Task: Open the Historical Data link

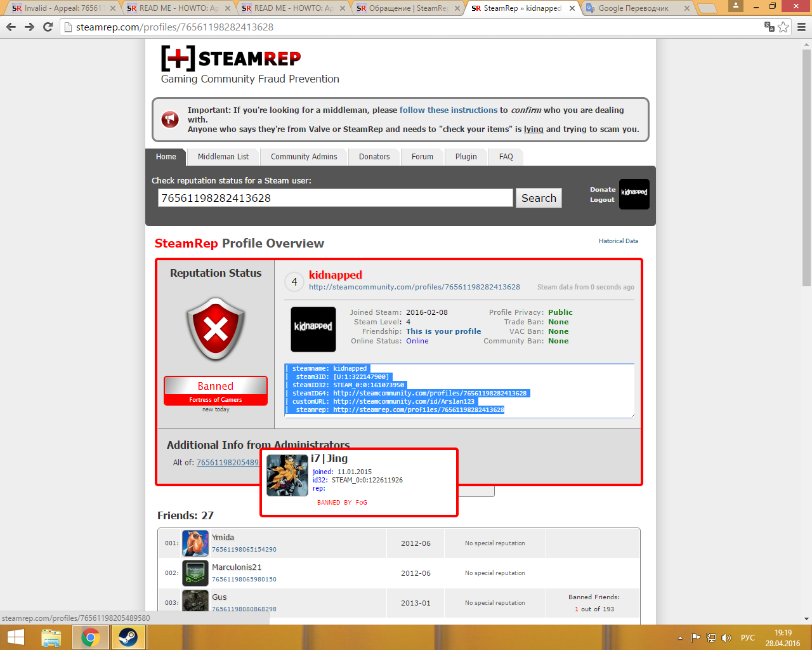Action: click(x=619, y=241)
